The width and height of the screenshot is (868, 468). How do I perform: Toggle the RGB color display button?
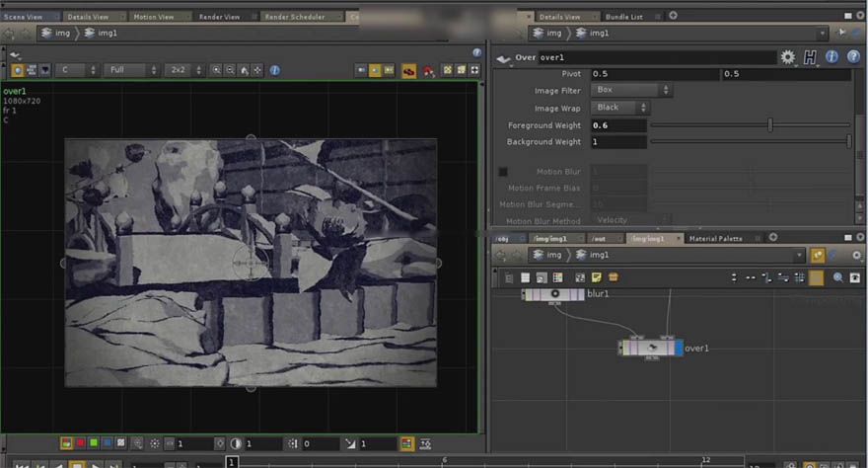pyautogui.click(x=66, y=443)
